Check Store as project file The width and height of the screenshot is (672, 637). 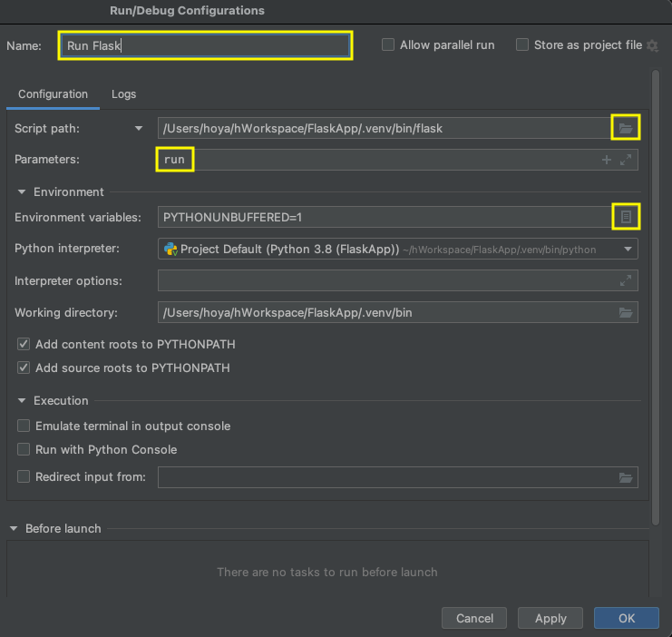click(522, 44)
